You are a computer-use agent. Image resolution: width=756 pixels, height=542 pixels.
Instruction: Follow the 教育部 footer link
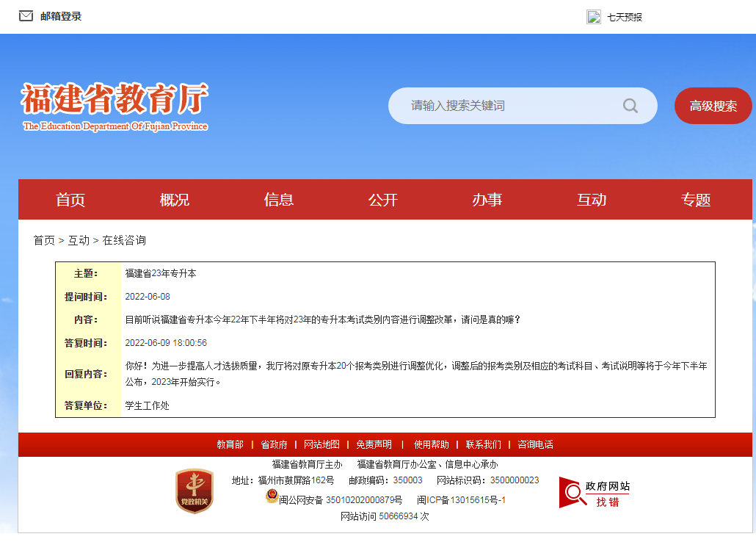click(231, 444)
